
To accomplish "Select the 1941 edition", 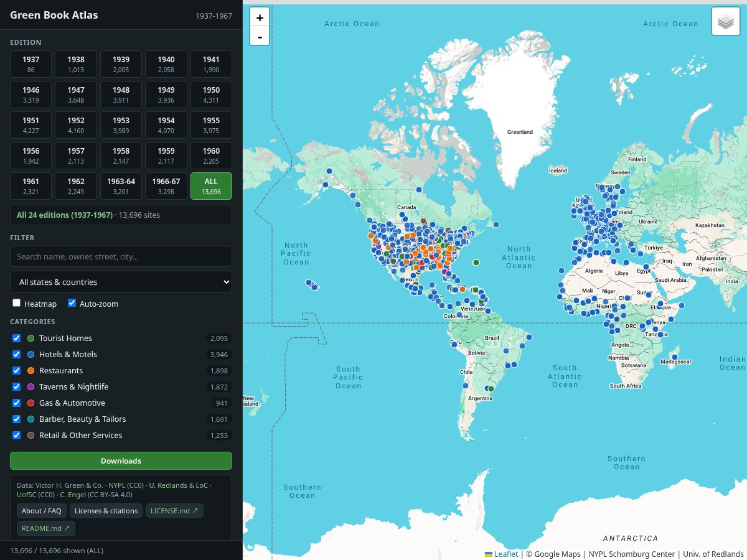I will point(211,64).
